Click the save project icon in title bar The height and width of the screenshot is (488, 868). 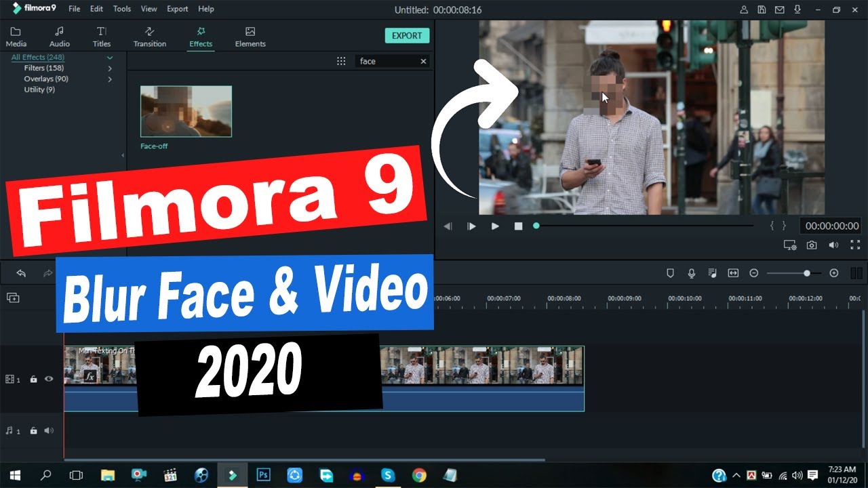(x=762, y=9)
